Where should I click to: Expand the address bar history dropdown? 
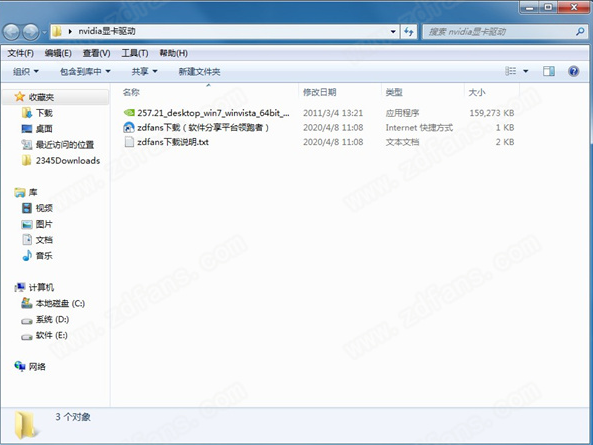tap(393, 32)
